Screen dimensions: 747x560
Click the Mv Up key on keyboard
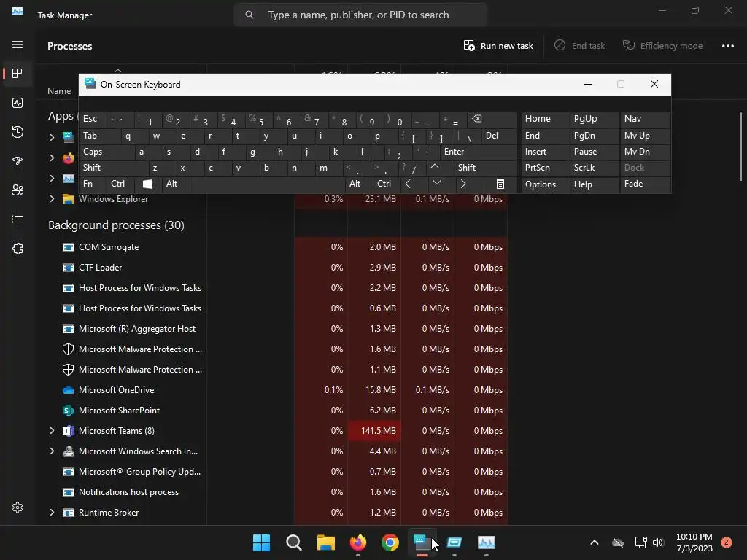645,136
